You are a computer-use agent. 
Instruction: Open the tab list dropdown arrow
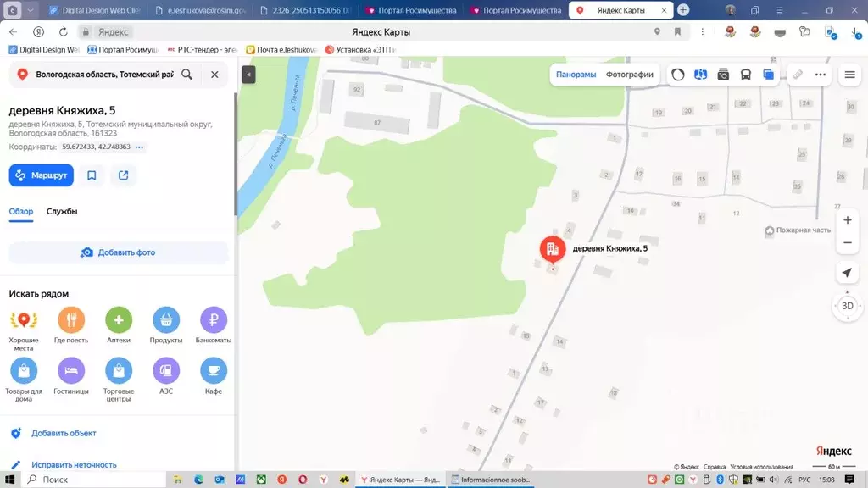pyautogui.click(x=31, y=10)
